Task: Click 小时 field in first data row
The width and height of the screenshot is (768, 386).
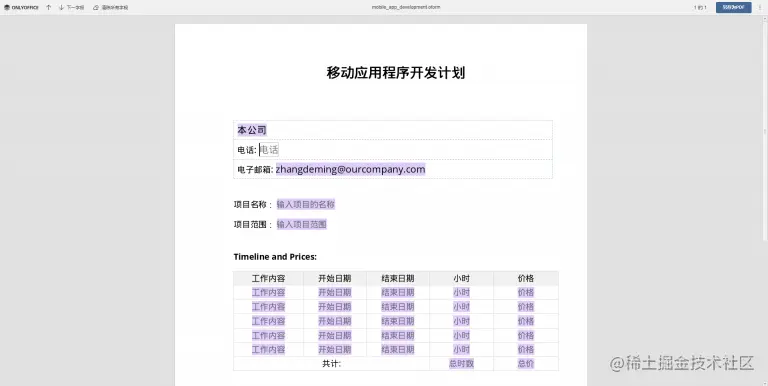Action: (x=461, y=292)
